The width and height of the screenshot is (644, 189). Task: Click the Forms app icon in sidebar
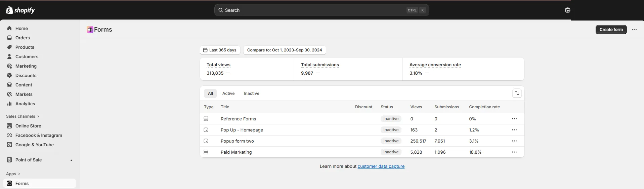[x=9, y=183]
